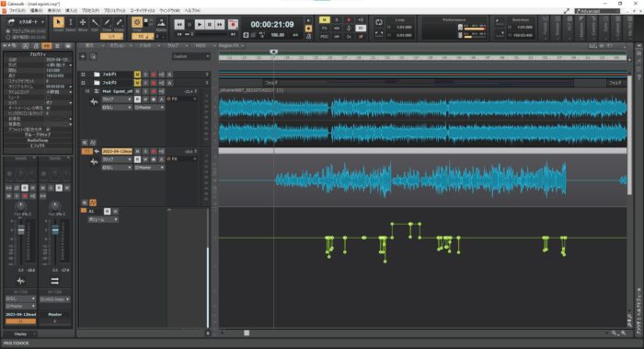Click the waveform icon of the Mad Egoist track
The image size is (644, 349).
tap(94, 101)
